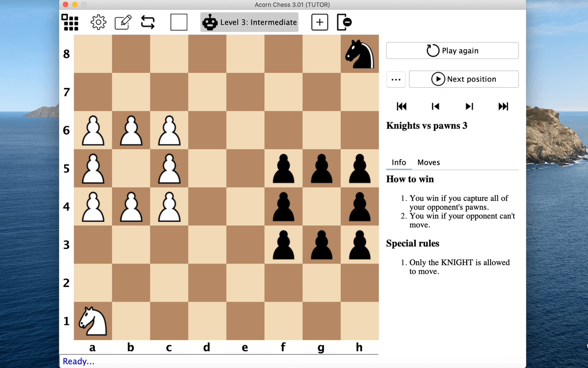Open the position list grid icon
588x368 pixels.
69,22
